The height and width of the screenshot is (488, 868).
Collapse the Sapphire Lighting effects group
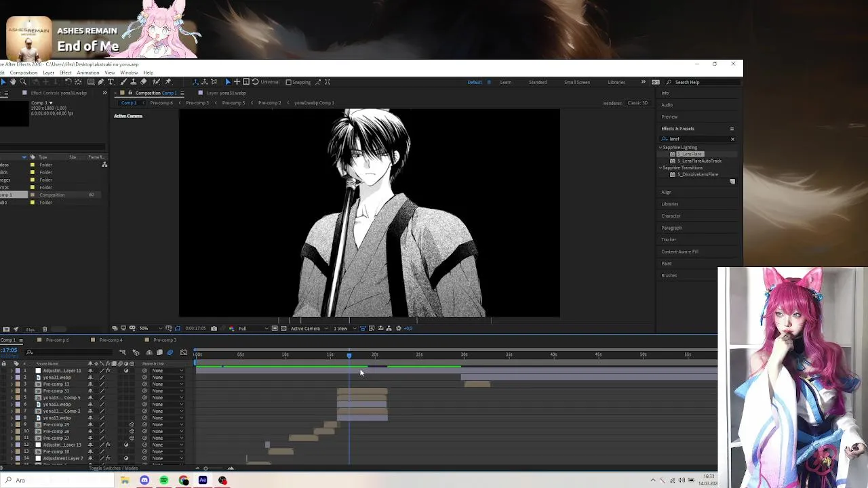pos(660,147)
